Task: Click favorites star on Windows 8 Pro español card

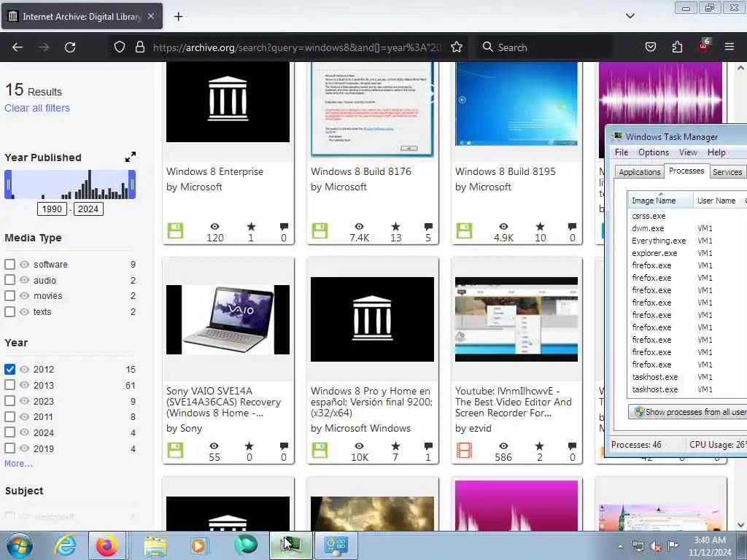Action: click(395, 446)
